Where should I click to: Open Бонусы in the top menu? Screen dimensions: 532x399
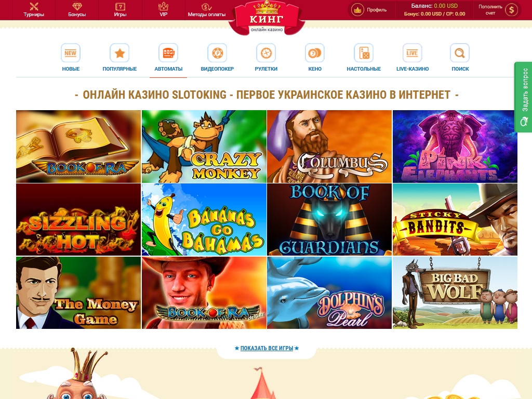[77, 10]
